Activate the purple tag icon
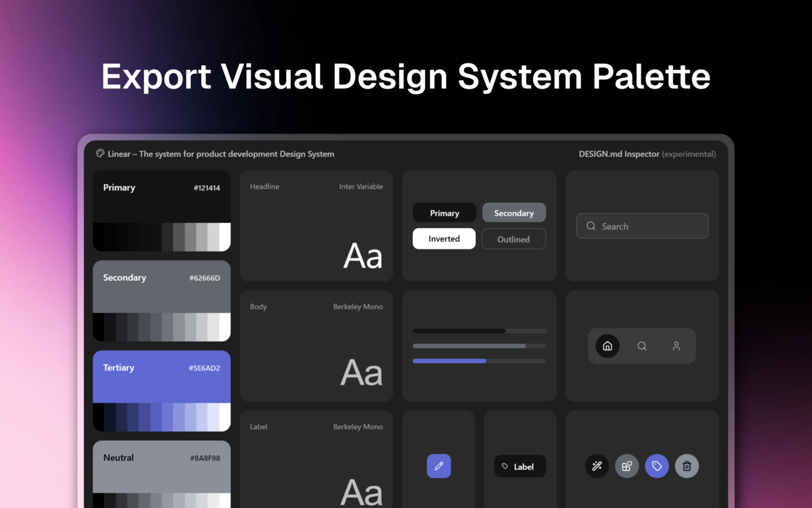The image size is (812, 508). pyautogui.click(x=657, y=465)
